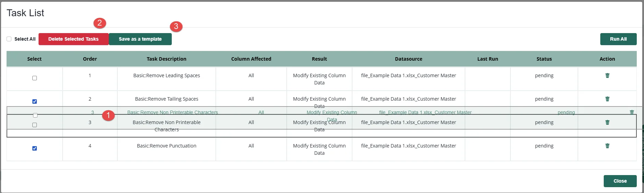Click the red annotation marker numbered 1
This screenshot has width=644, height=193.
click(x=108, y=115)
